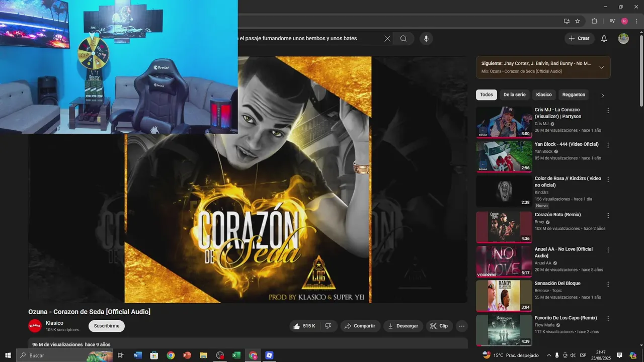644x362 pixels.
Task: Open options for Sensación Del Bloque
Action: [x=608, y=284]
